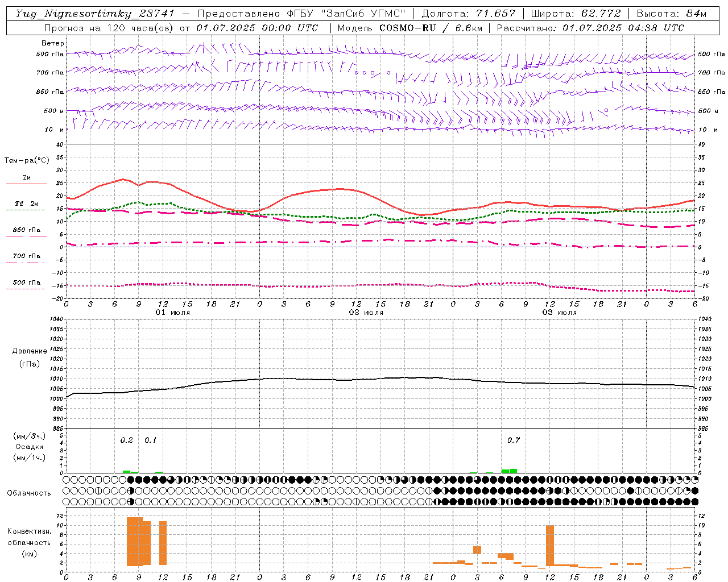Click the Долгота: 71.657 value
Screen dimensions: 728x582
tap(469, 14)
